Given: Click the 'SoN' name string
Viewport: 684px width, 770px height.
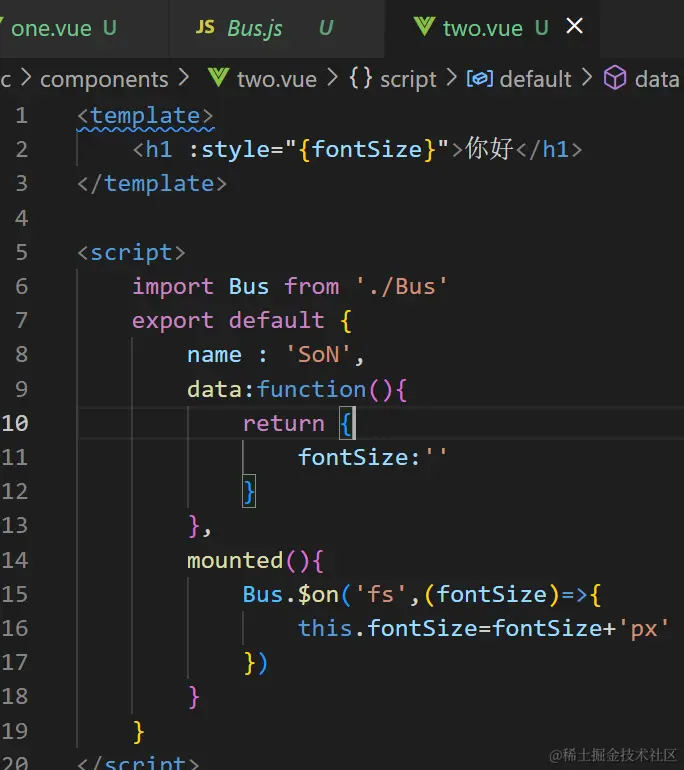Looking at the screenshot, I should tap(318, 355).
